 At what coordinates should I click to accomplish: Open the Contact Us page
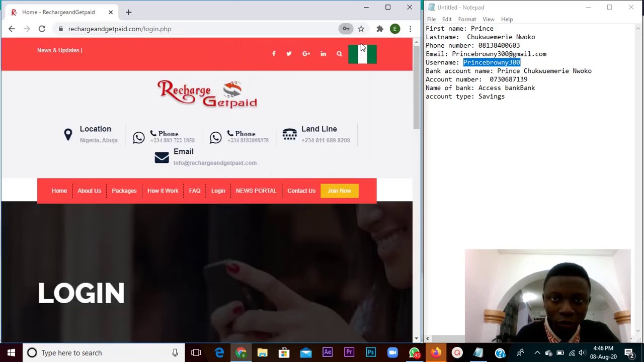click(301, 191)
